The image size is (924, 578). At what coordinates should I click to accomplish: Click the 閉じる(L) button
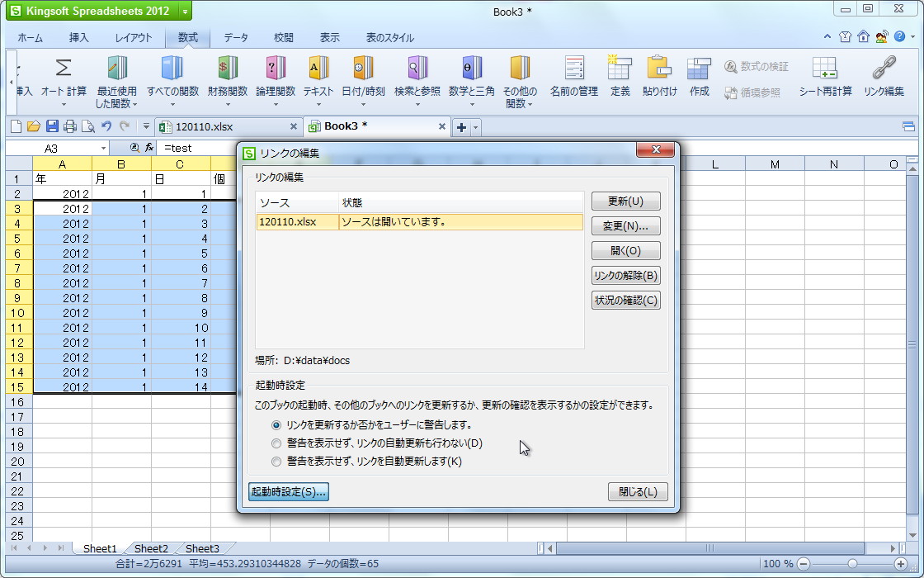638,492
